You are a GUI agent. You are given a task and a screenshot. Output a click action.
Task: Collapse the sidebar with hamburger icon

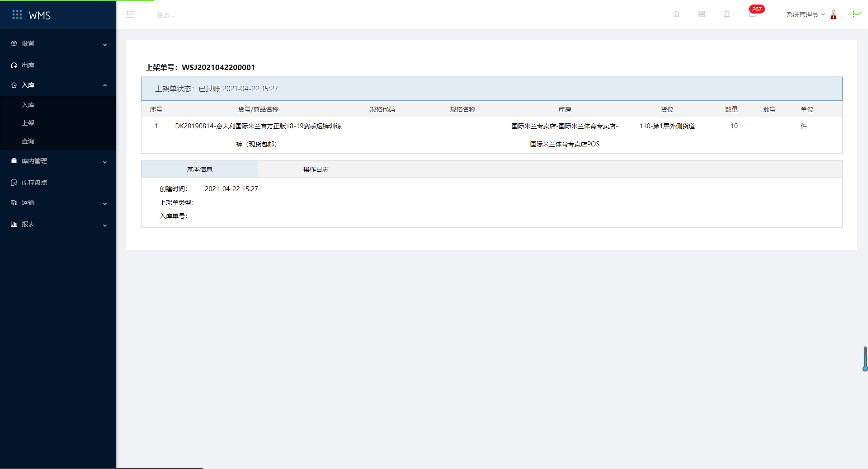click(x=130, y=14)
